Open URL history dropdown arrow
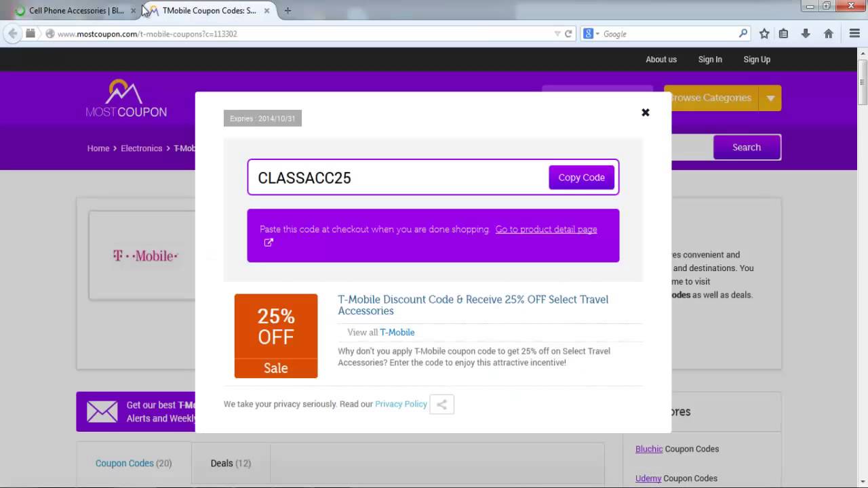 (x=557, y=34)
